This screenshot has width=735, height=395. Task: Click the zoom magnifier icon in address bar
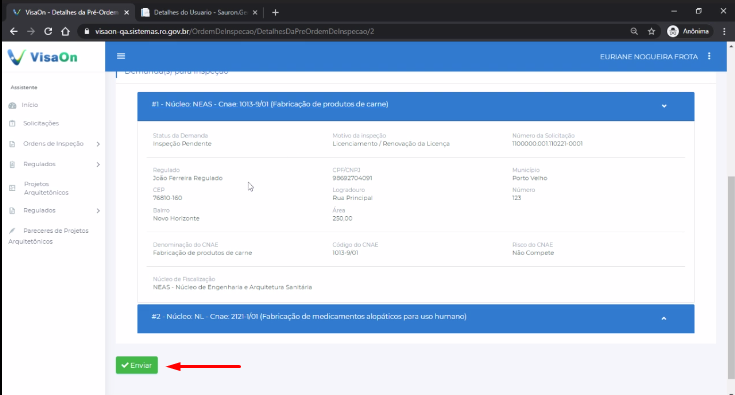[x=634, y=31]
